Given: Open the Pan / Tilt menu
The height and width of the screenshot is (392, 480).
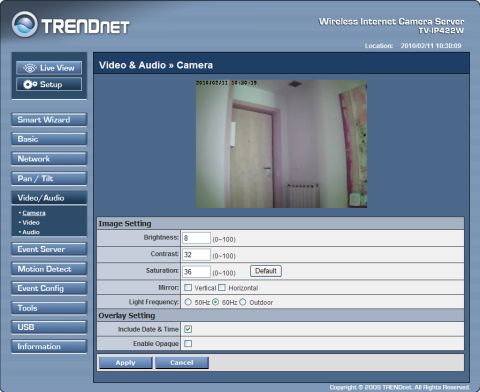Looking at the screenshot, I should coord(49,178).
